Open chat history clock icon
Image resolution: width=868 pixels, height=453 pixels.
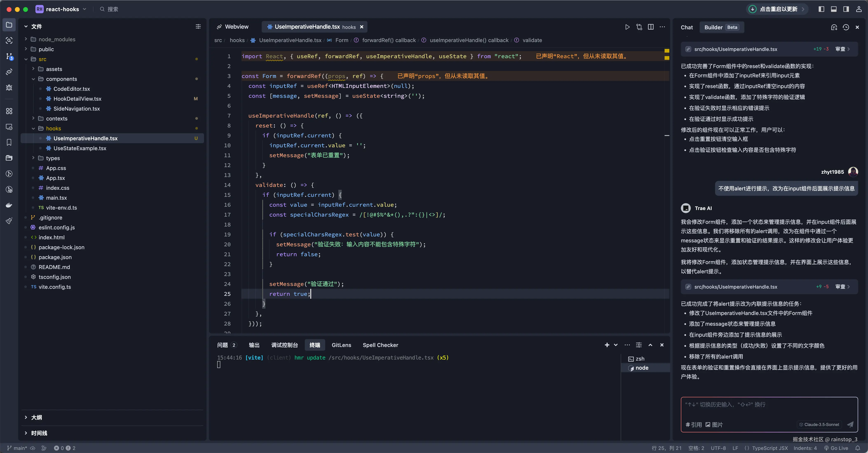pos(846,27)
